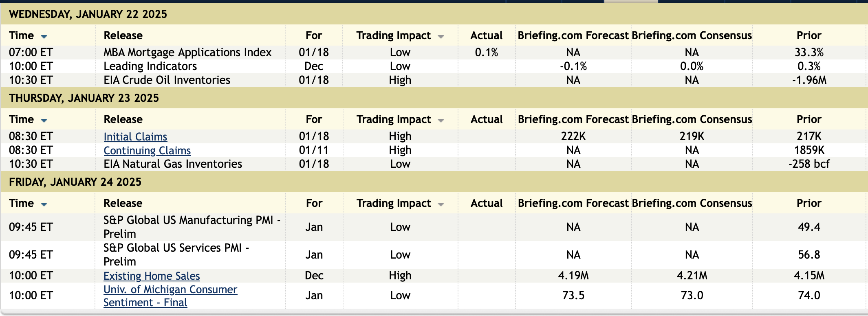The width and height of the screenshot is (868, 316).
Task: Click the Prior column header under Thursday
Action: point(809,119)
